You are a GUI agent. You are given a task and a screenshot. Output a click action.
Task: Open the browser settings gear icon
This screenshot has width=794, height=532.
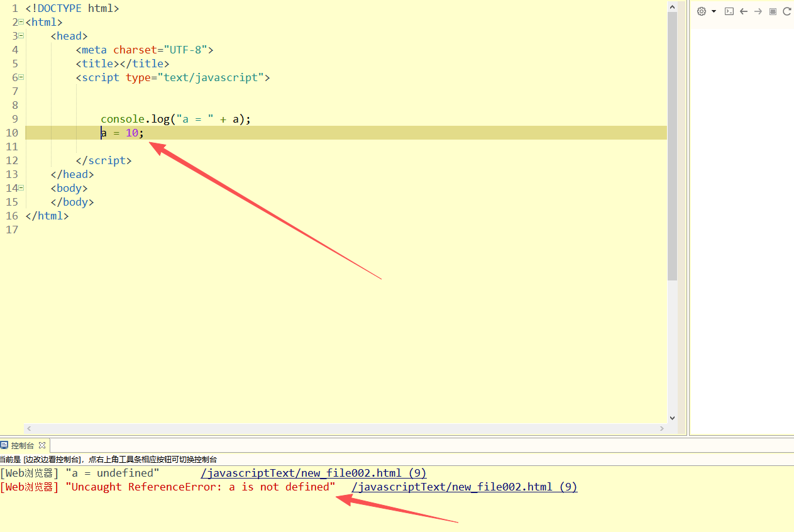tap(702, 11)
